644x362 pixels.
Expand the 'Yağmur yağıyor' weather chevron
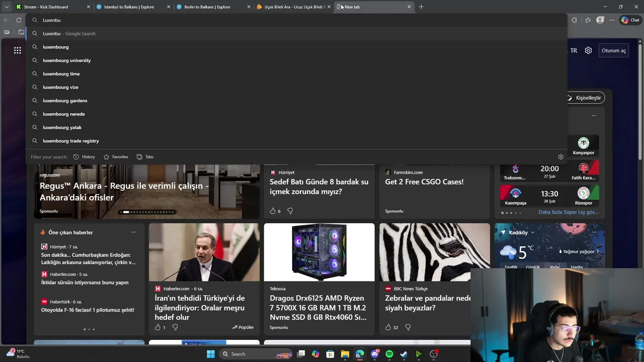598,251
